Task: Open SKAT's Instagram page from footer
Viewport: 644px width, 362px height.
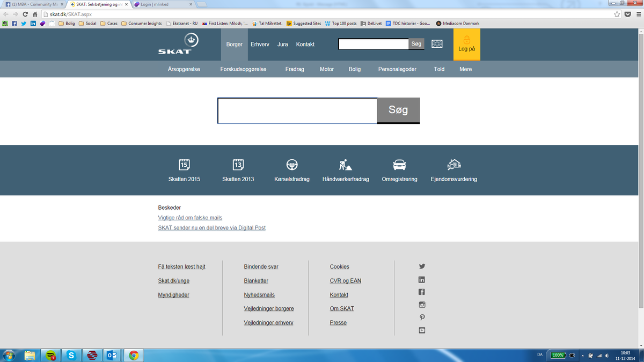Action: (x=422, y=305)
